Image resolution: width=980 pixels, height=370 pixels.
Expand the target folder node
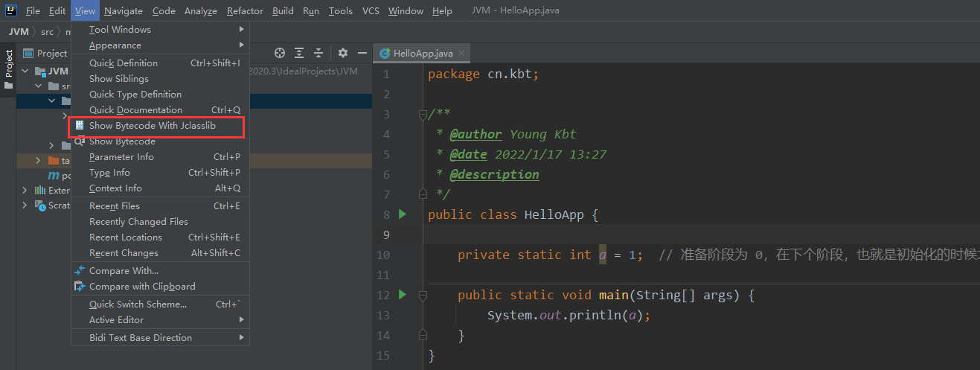[39, 161]
